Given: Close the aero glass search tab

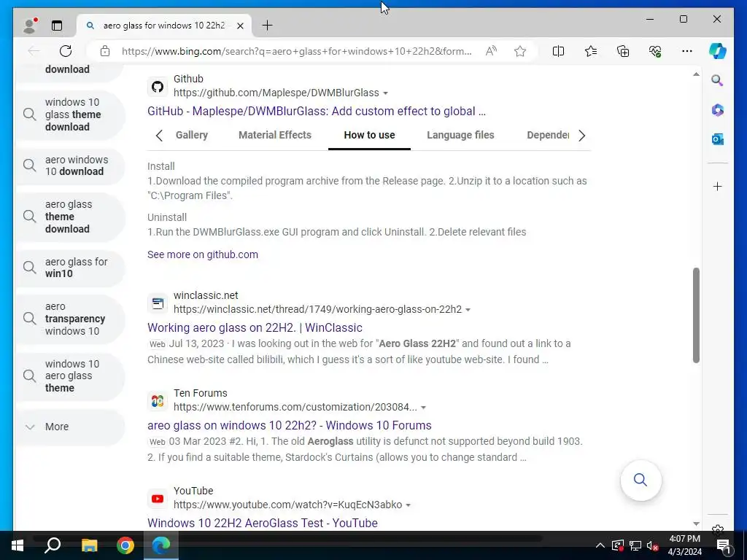Looking at the screenshot, I should 241,26.
